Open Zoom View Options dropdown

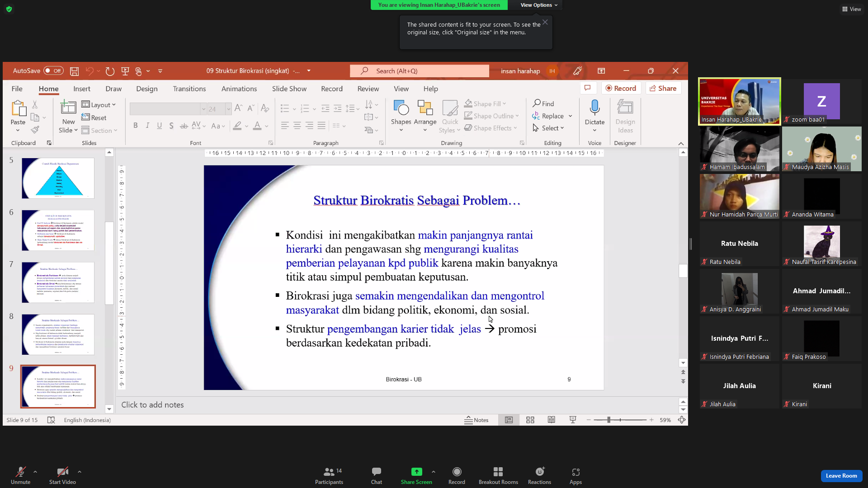coord(539,5)
